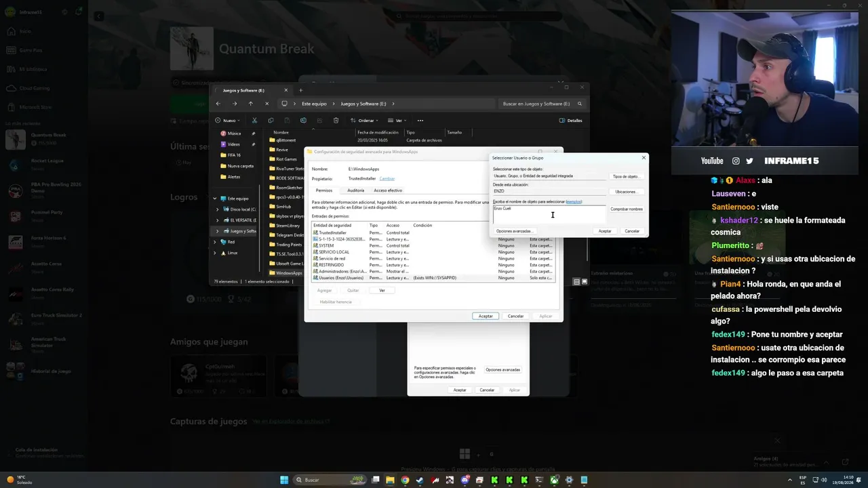Close the Seleccionar Usuario o Grupo dialog
Screen dimensions: 868x488
644,158
